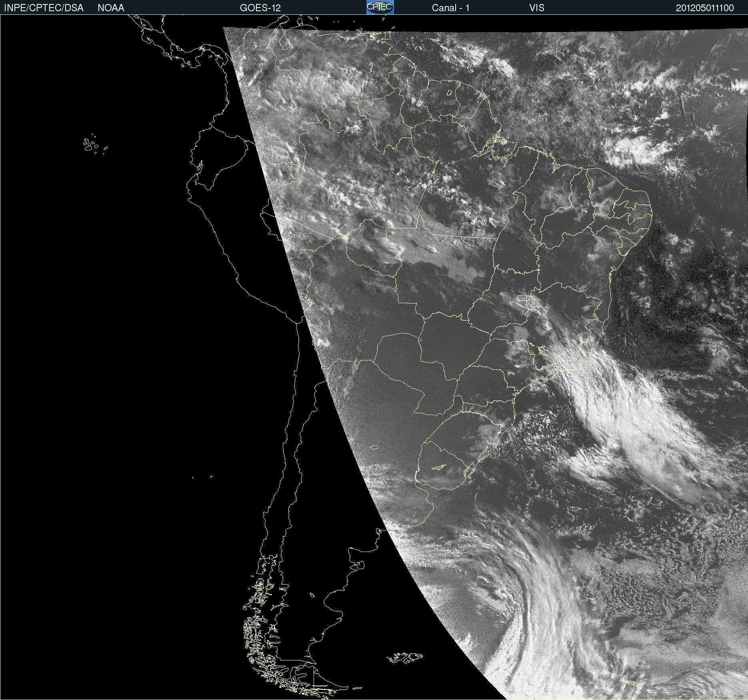Click the CPTEC logo in the header
748x700 pixels.
(380, 7)
